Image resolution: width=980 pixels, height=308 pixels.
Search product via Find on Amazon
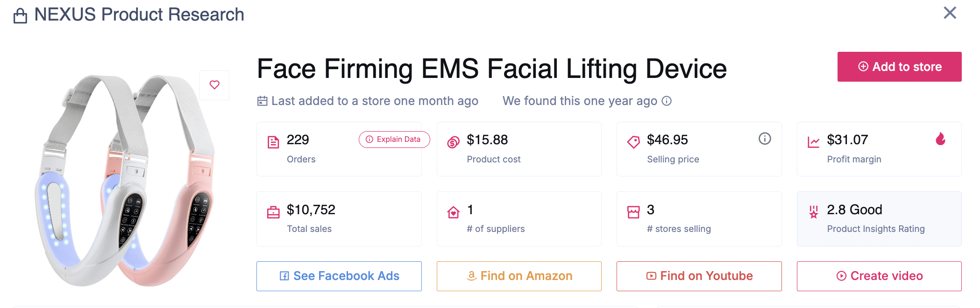[x=519, y=276]
